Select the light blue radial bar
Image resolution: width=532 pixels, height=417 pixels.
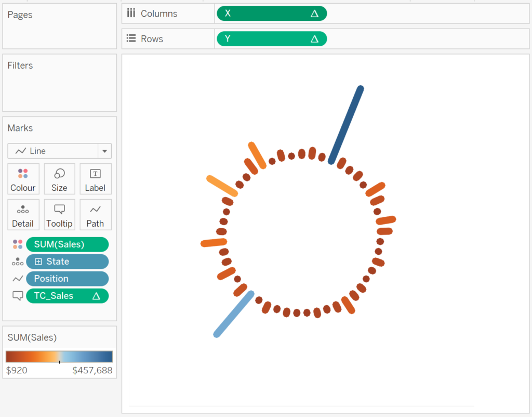(x=234, y=314)
